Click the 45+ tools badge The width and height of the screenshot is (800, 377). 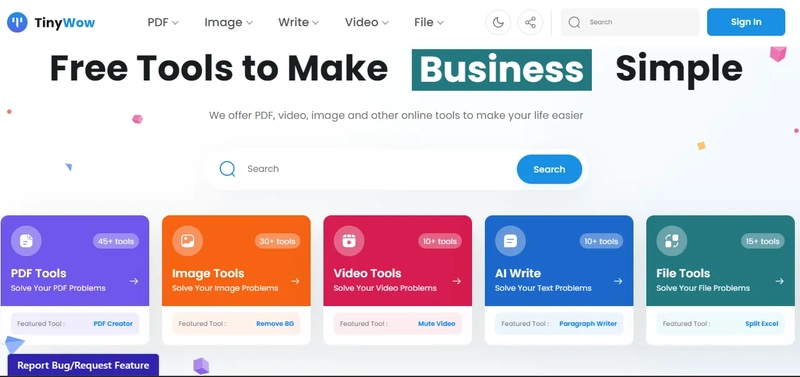coord(116,241)
